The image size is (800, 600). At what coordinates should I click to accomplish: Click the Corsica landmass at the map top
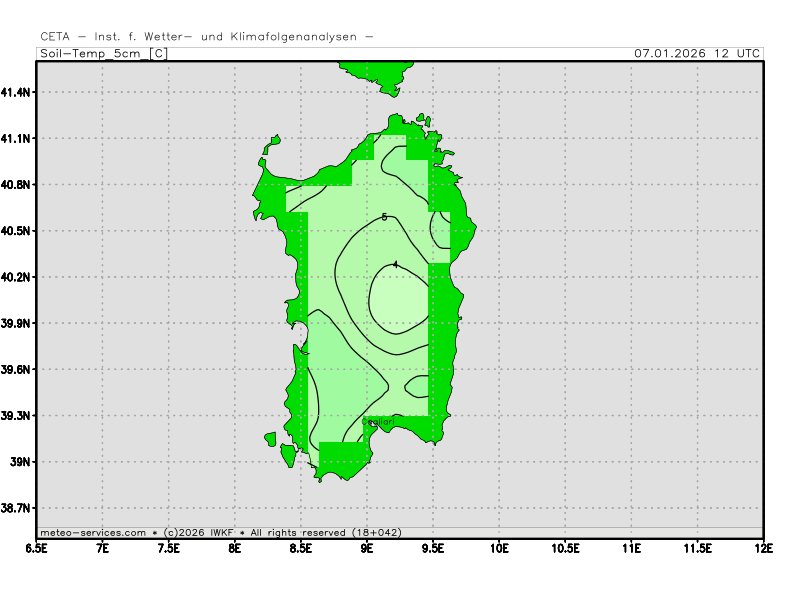coord(377,74)
